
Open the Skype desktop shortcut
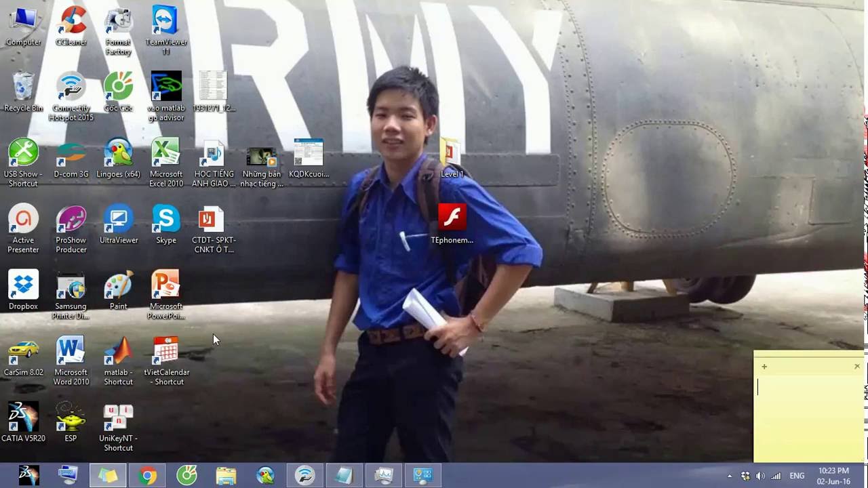(165, 224)
